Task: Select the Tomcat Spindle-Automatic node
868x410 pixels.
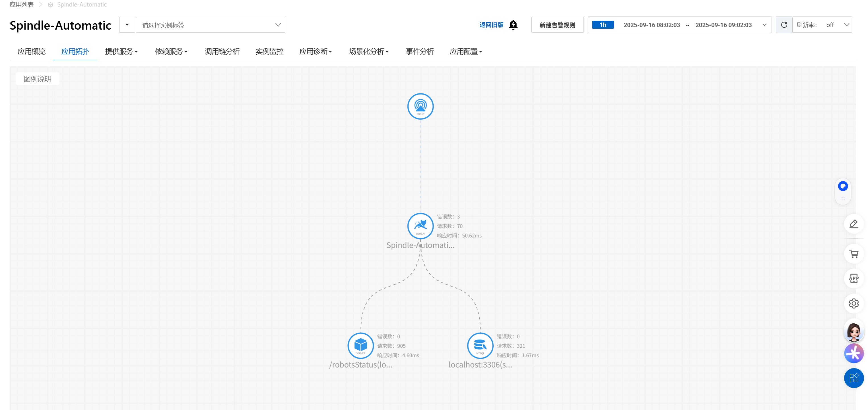Action: point(420,225)
